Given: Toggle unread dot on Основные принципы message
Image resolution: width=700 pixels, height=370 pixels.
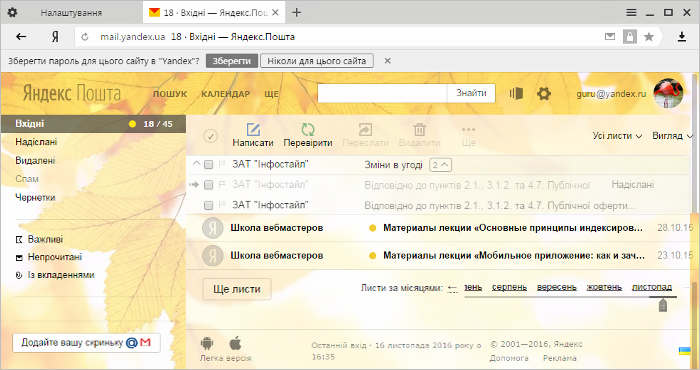Looking at the screenshot, I should pyautogui.click(x=372, y=228).
